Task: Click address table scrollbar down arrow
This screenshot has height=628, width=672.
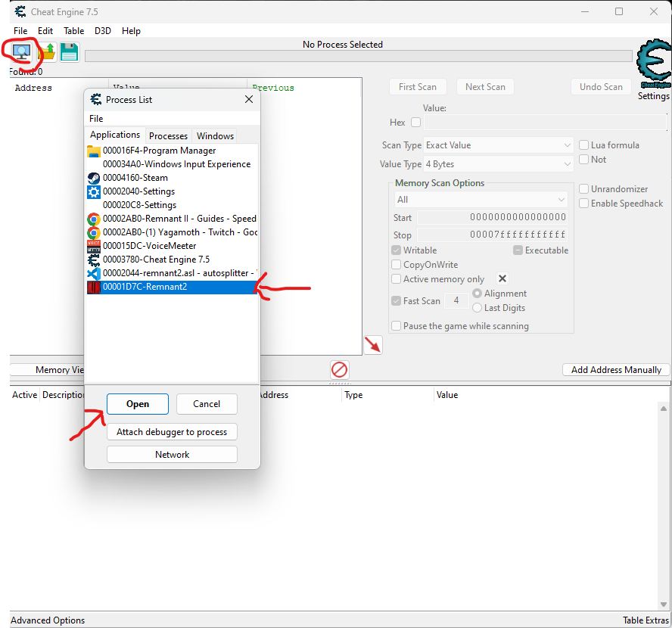Action: tap(664, 605)
